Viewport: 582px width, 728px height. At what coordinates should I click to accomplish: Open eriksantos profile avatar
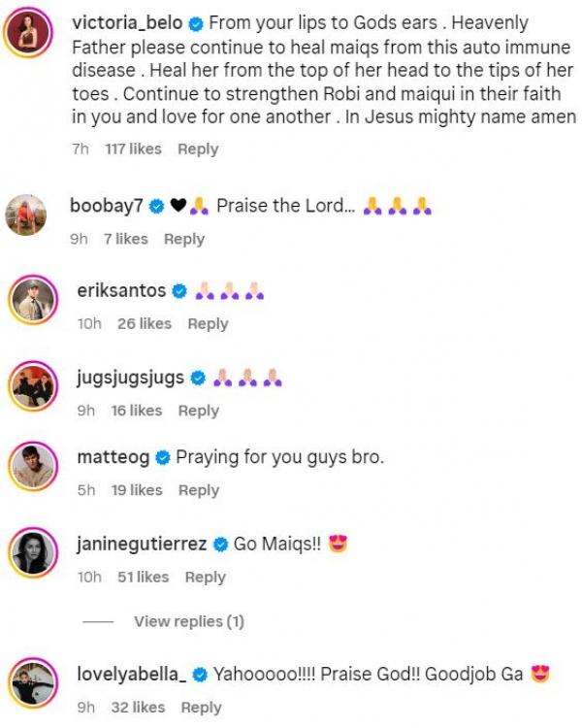[x=32, y=299]
